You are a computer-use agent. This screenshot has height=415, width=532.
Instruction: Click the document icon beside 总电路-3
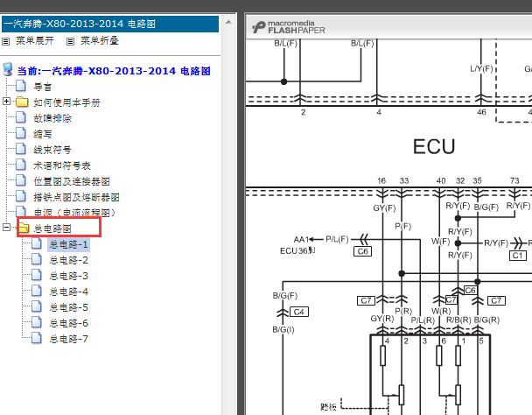point(37,275)
